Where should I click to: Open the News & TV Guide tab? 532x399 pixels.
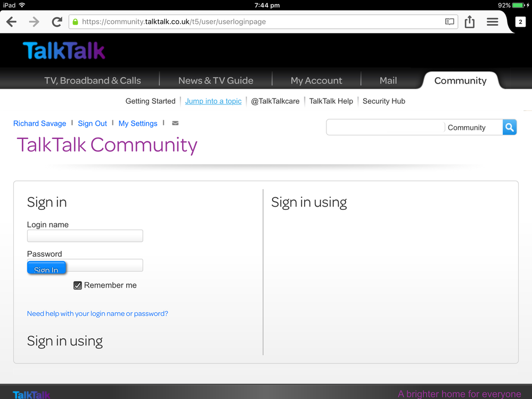216,80
